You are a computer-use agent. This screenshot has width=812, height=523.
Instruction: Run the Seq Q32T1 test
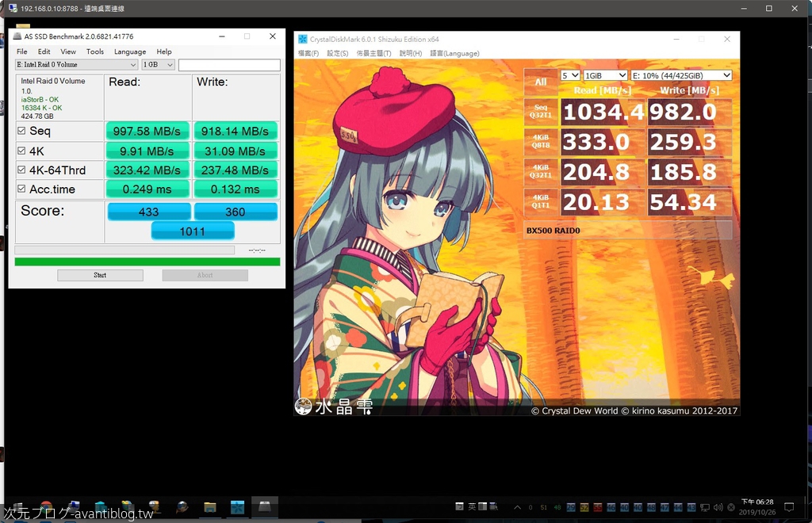pyautogui.click(x=541, y=112)
